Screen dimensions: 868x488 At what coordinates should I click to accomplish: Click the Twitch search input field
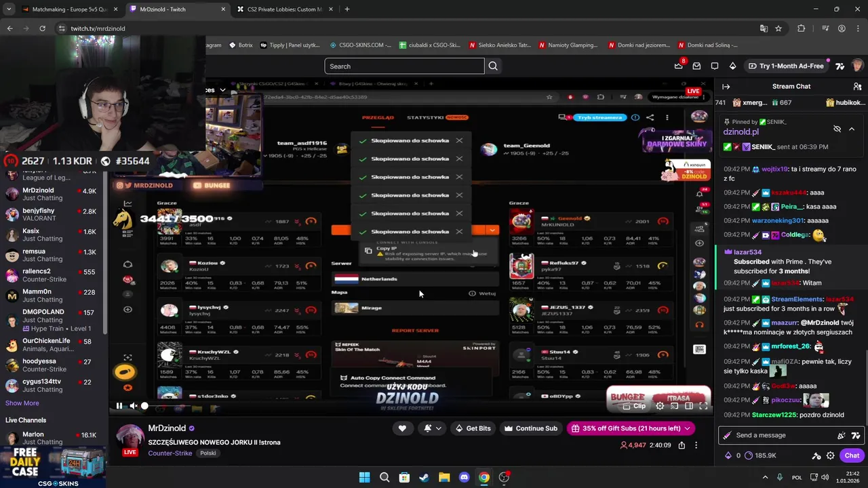click(x=404, y=66)
